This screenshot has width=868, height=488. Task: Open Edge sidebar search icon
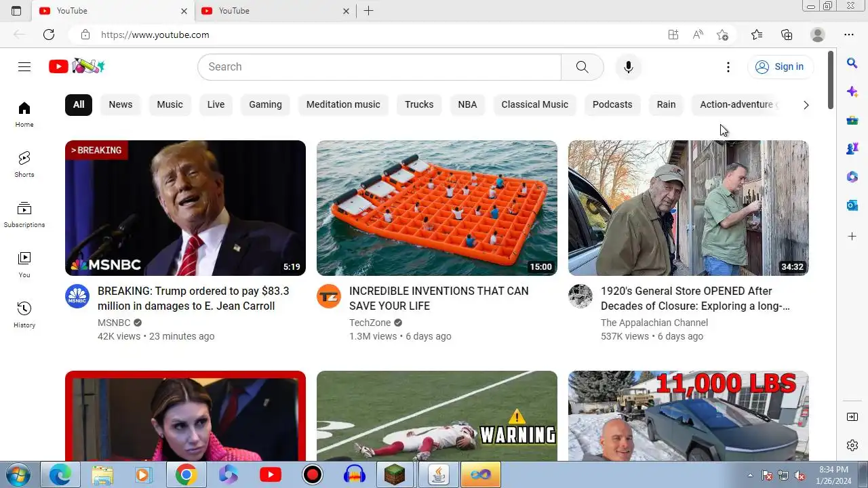852,63
